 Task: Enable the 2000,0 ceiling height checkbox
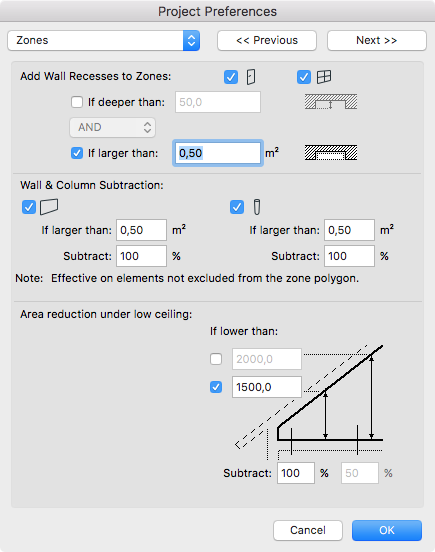click(x=216, y=359)
